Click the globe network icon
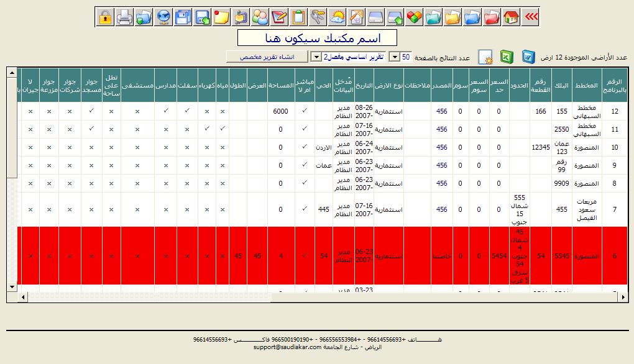The height and width of the screenshot is (364, 634). pos(163,17)
